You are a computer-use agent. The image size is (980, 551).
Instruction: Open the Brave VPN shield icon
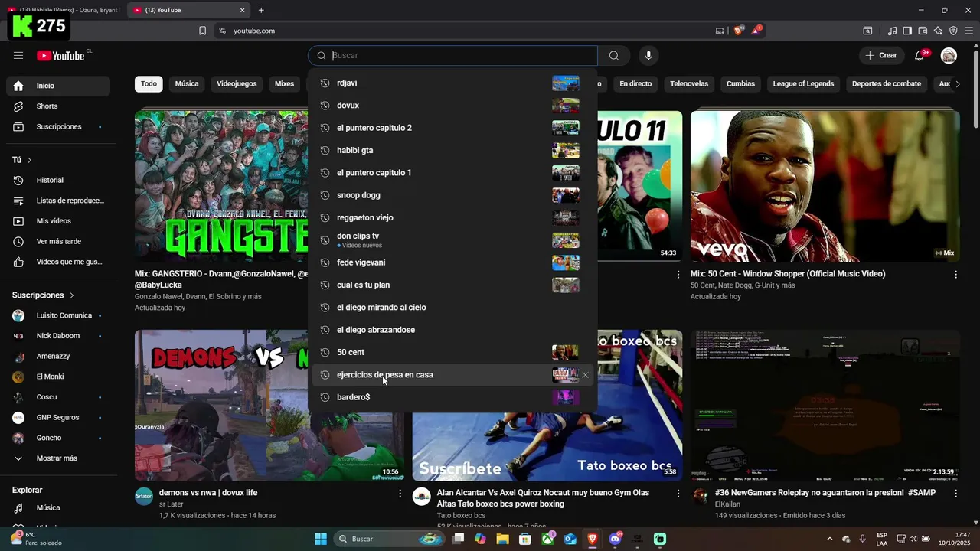tap(953, 31)
